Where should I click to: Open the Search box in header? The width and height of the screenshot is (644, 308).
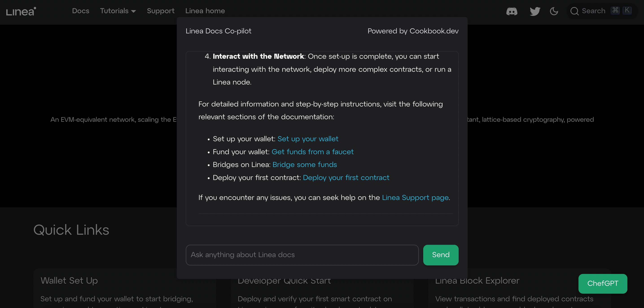click(602, 11)
